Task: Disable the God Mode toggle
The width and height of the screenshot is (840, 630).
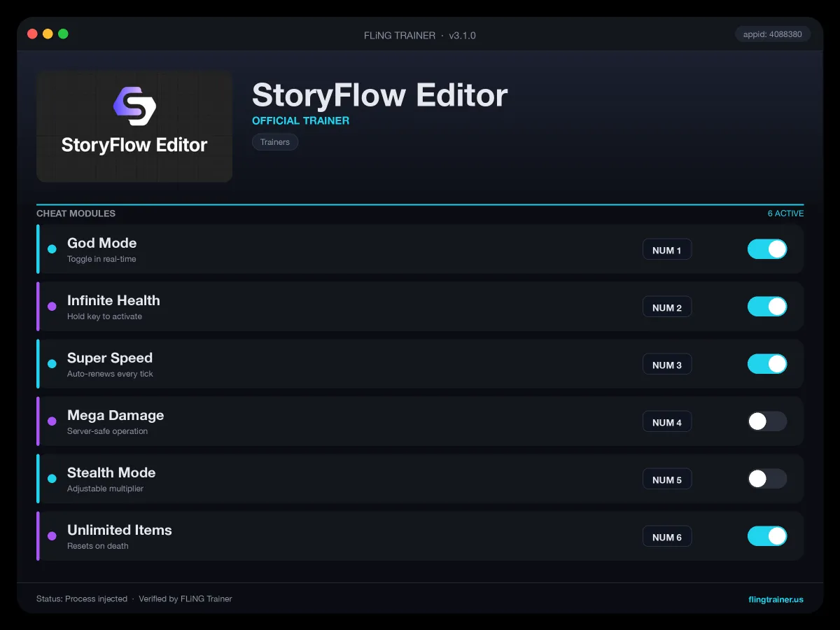Action: [767, 249]
